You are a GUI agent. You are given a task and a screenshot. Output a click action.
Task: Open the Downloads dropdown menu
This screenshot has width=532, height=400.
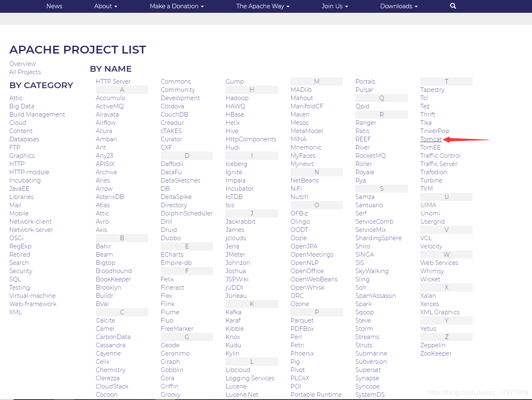(399, 6)
